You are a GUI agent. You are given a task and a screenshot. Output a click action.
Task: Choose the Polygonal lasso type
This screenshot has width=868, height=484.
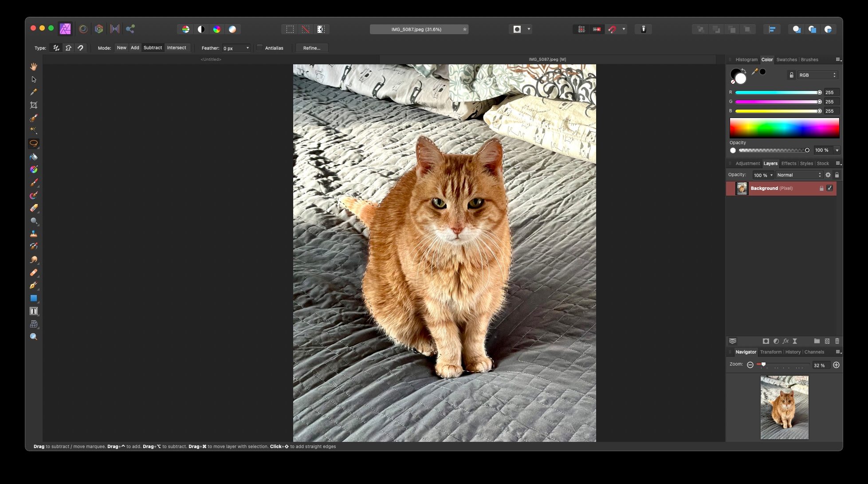(68, 48)
